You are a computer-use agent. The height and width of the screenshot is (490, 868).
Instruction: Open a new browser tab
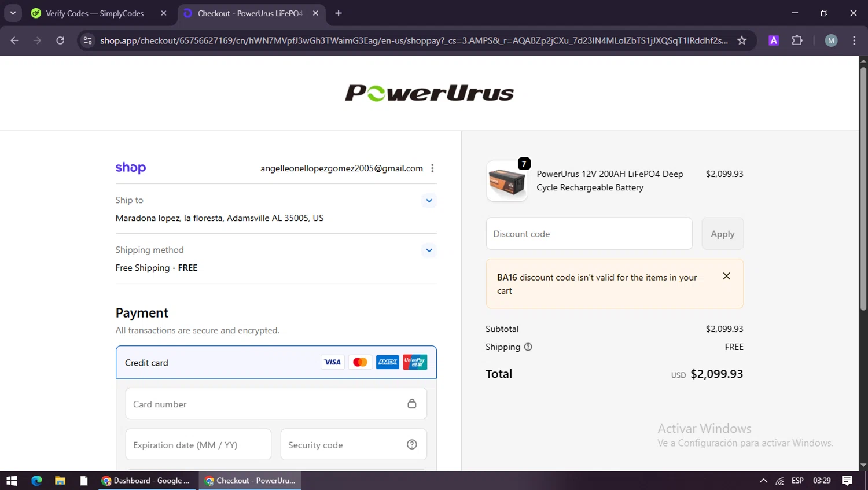point(339,13)
